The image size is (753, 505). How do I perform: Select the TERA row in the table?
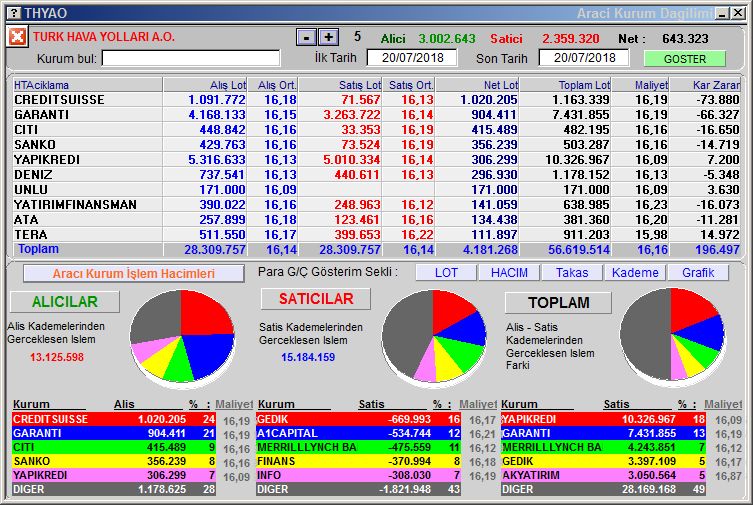[x=376, y=235]
